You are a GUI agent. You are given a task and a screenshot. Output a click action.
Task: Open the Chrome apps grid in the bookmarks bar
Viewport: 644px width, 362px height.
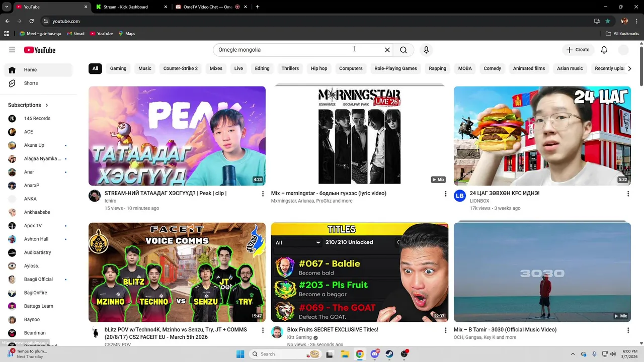[7, 34]
